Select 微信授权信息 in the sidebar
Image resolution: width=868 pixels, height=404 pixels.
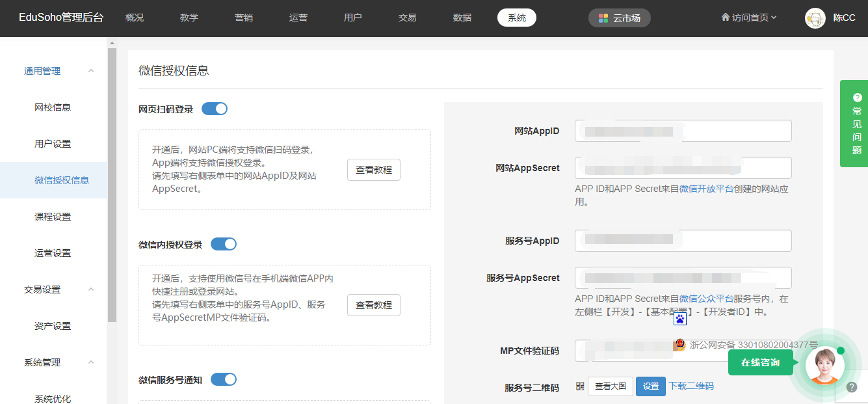[53, 180]
